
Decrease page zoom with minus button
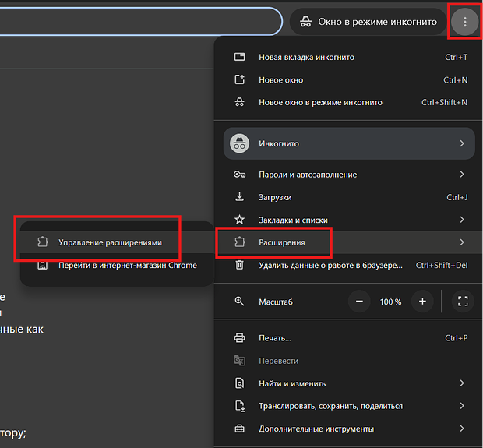tap(359, 302)
